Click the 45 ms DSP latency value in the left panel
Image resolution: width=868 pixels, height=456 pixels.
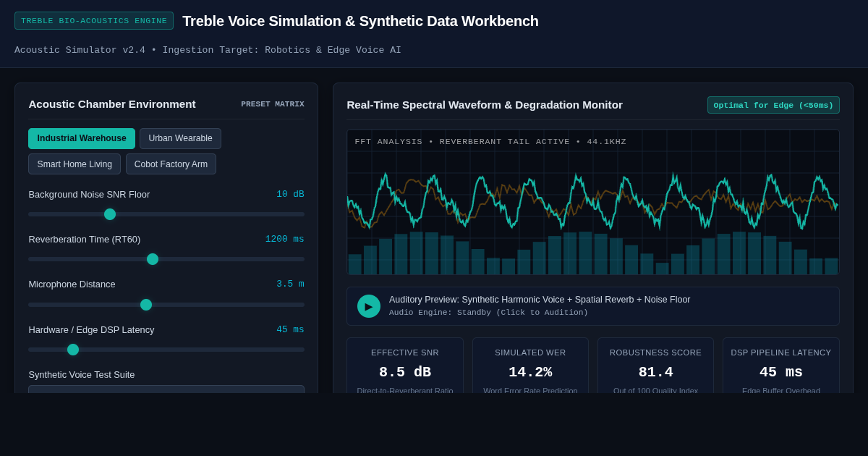click(290, 329)
